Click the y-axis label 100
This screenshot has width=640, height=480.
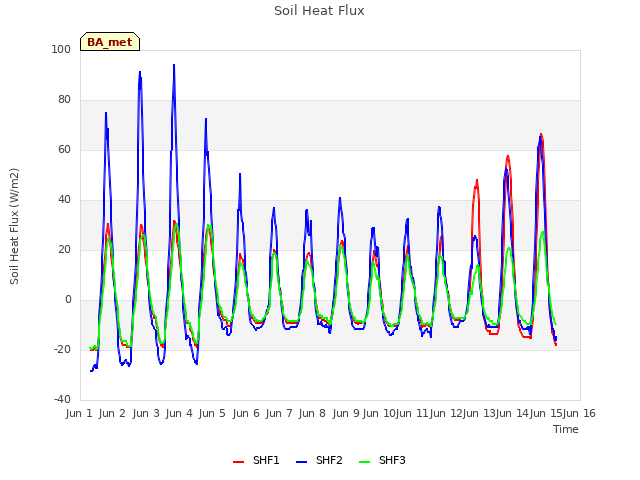61,49
